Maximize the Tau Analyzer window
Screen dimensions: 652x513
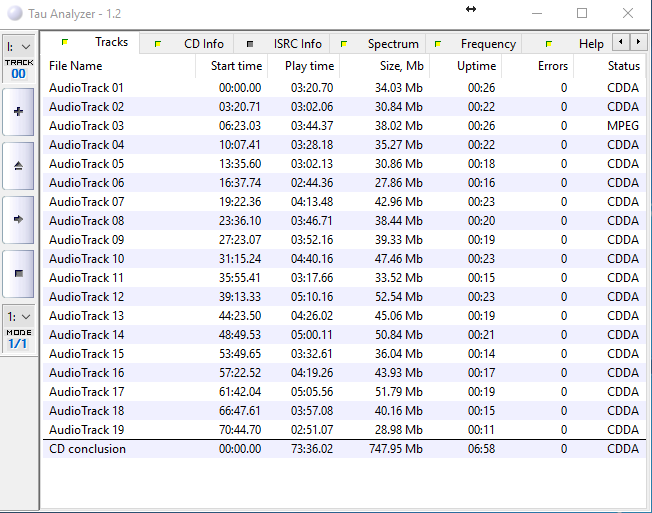coord(582,13)
